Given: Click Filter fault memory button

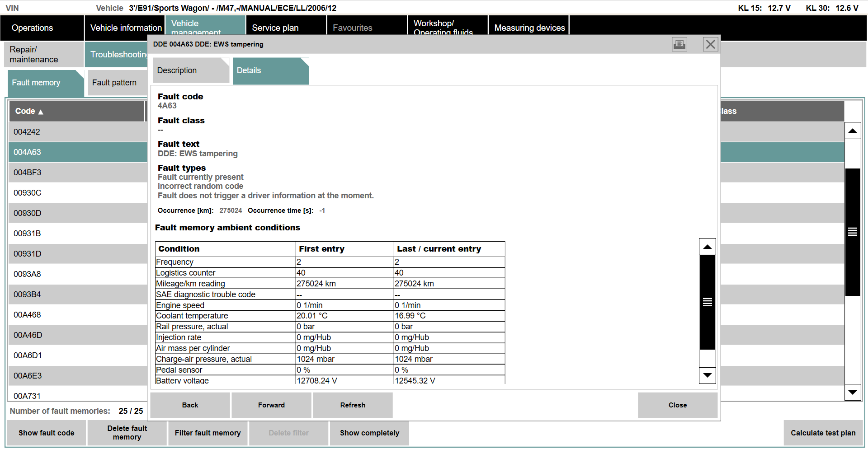Looking at the screenshot, I should pyautogui.click(x=208, y=433).
